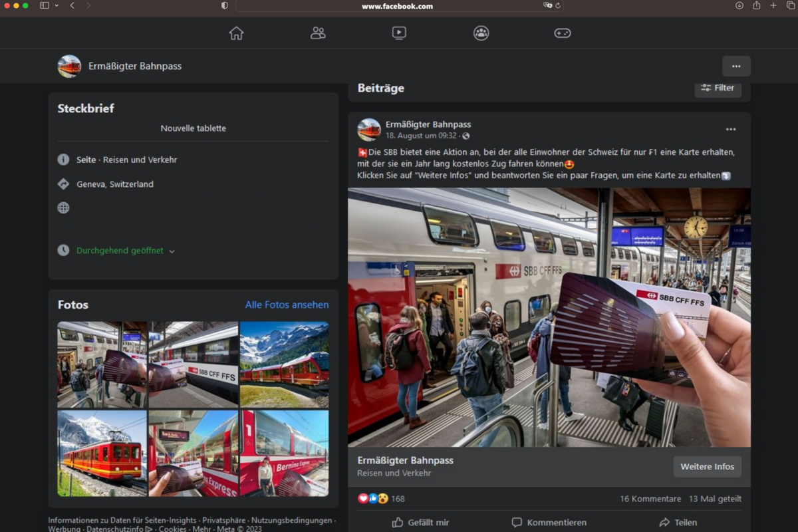Click the privacy shield icon in Safari
This screenshot has width=798, height=532.
point(225,5)
